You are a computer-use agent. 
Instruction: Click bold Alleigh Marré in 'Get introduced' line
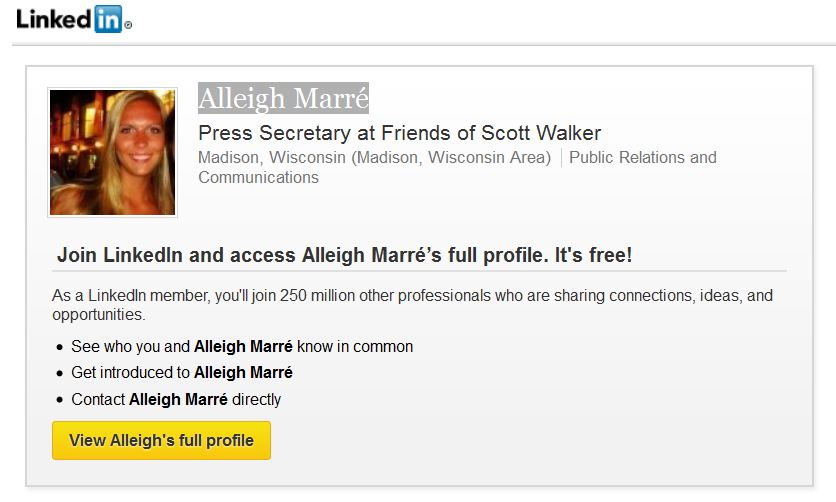[x=243, y=373]
